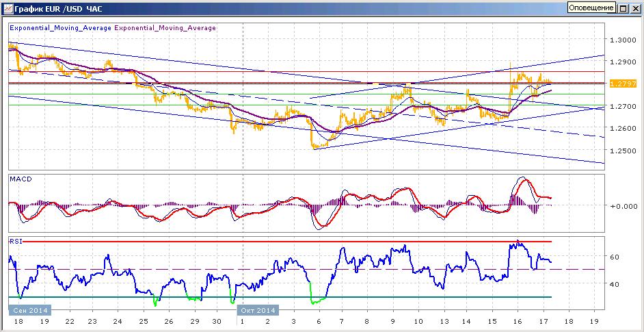Image resolution: width=644 pixels, height=332 pixels.
Task: Click date 10 on the time axis
Action: click(x=418, y=321)
